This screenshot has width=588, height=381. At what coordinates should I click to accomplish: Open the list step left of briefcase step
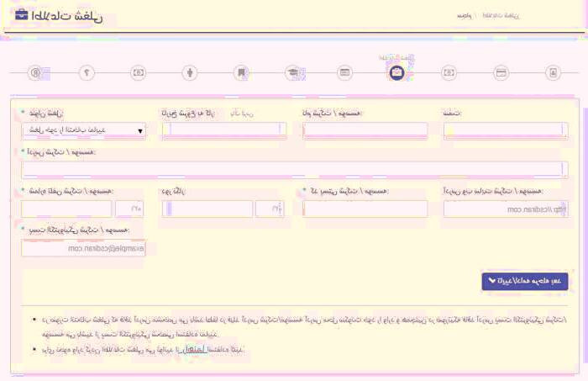click(x=344, y=72)
